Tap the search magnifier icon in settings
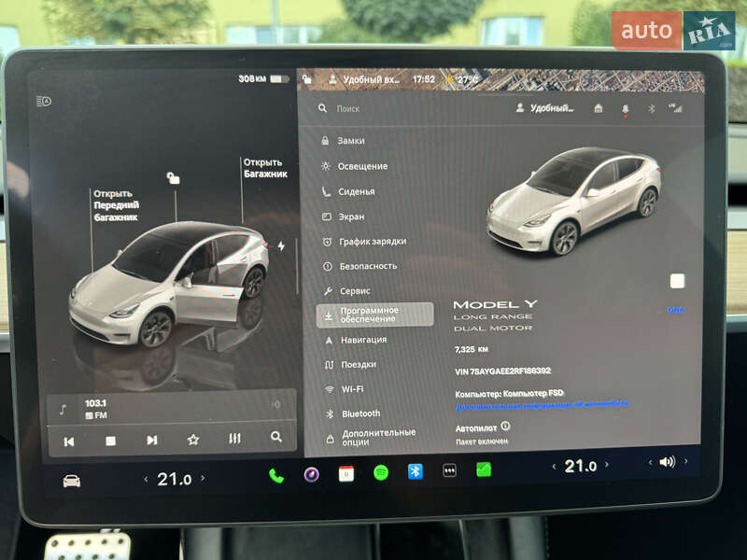 [323, 108]
